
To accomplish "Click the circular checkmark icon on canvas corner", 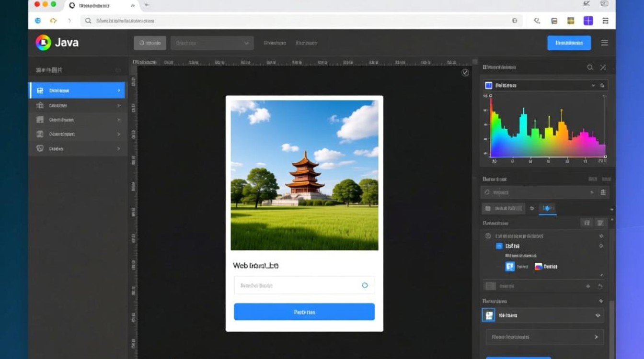I will pyautogui.click(x=465, y=72).
